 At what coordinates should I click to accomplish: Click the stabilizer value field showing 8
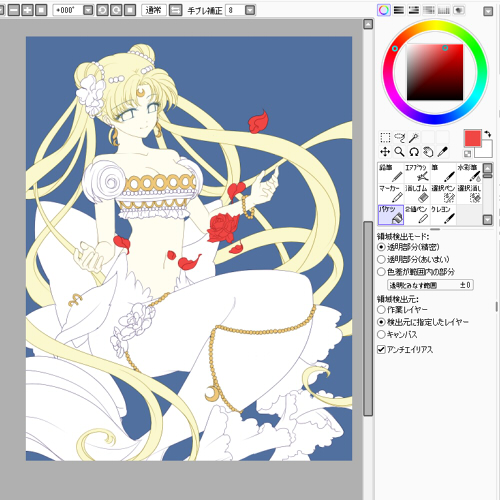coord(235,10)
